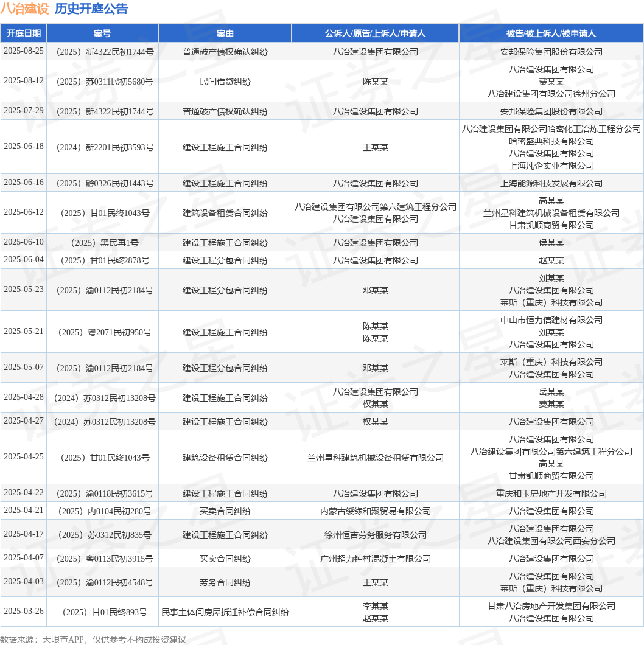Click plaintiff 李某某
This screenshot has width=644, height=645.
[376, 606]
